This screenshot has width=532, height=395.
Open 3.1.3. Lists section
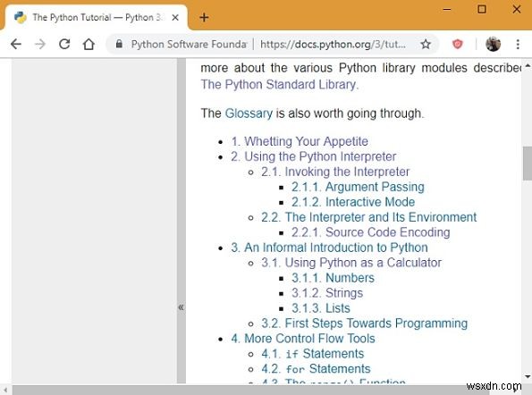(321, 308)
